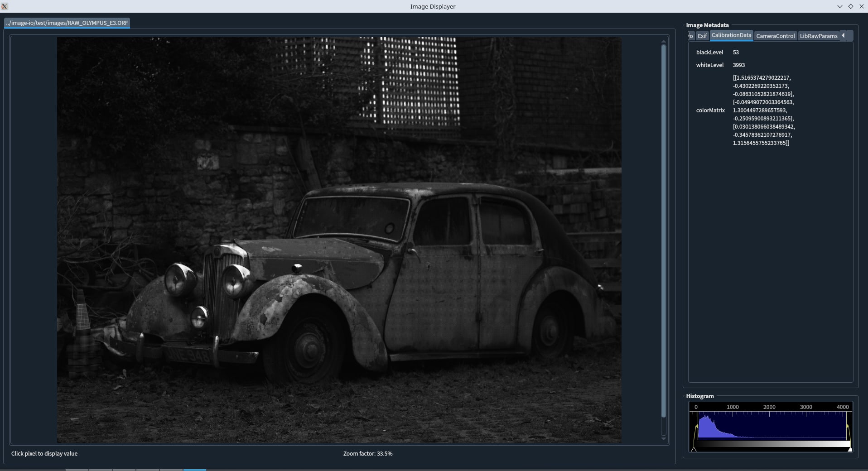The width and height of the screenshot is (868, 471).
Task: Close the Image Displayer window
Action: pos(861,6)
